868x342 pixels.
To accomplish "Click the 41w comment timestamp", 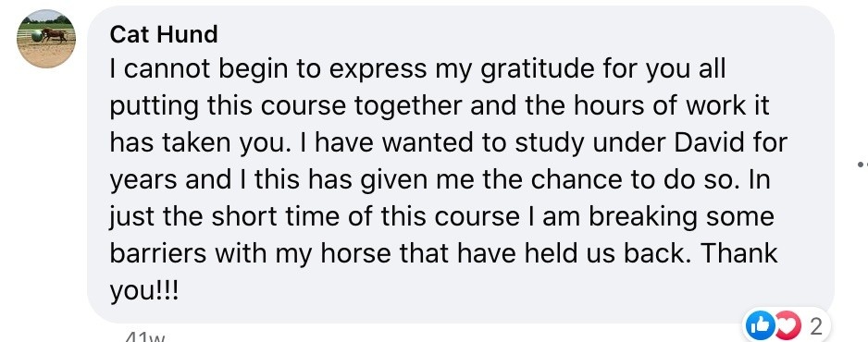I will [x=145, y=337].
